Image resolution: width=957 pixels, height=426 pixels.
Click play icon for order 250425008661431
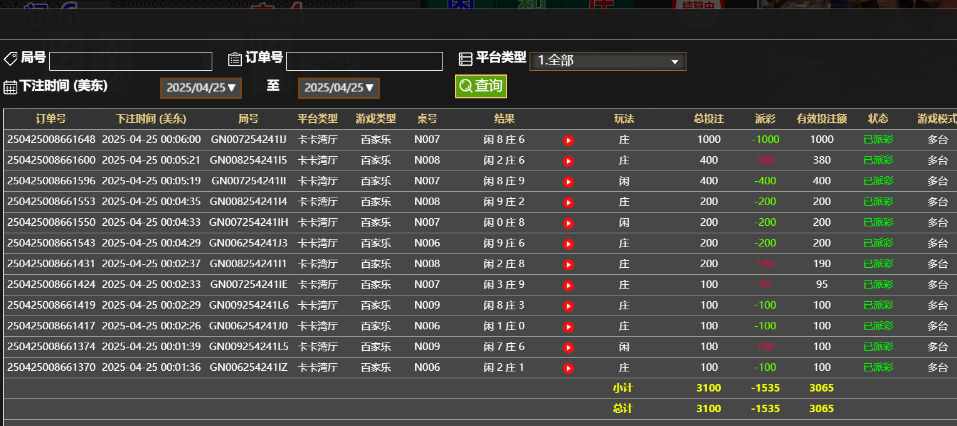click(568, 264)
